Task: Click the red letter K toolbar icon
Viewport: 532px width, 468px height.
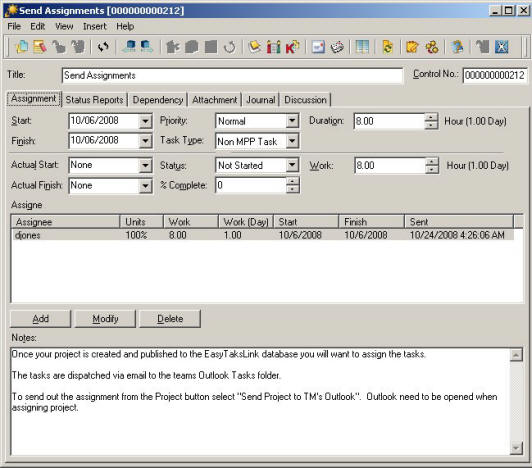Action: click(292, 47)
